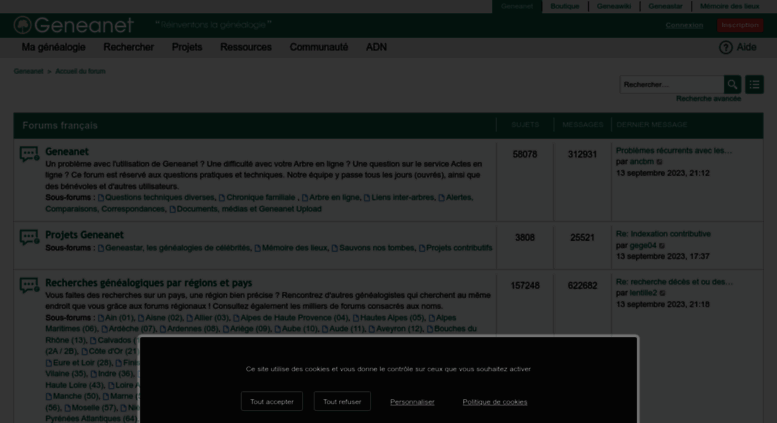Viewport: 777px width, 423px height.
Task: Switch to the Geneastar top tab
Action: pos(665,6)
